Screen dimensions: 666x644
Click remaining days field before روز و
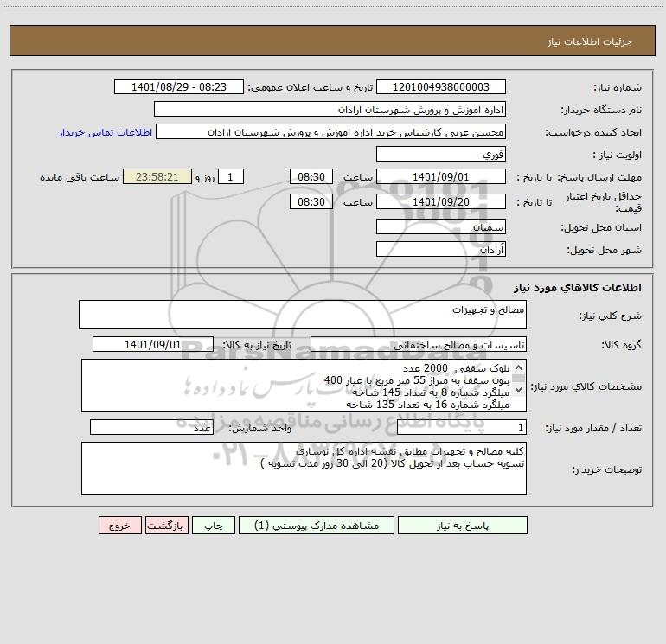click(231, 176)
